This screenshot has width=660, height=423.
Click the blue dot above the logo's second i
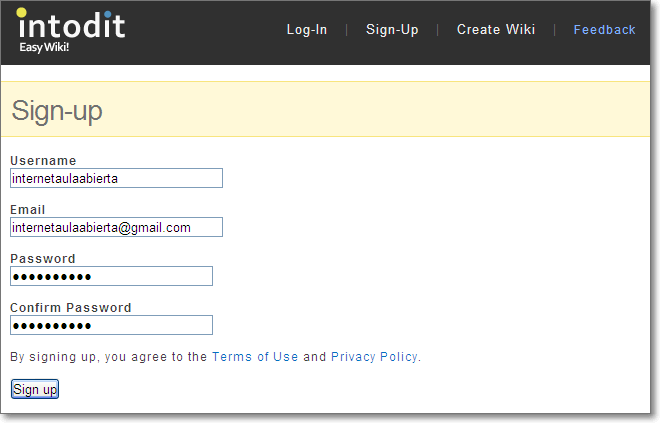108,14
